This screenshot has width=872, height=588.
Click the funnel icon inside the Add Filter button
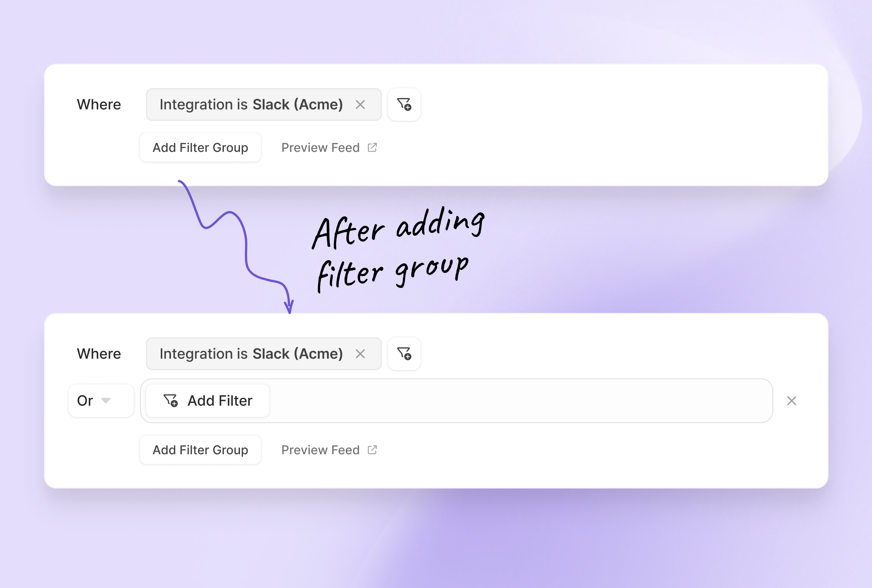171,401
